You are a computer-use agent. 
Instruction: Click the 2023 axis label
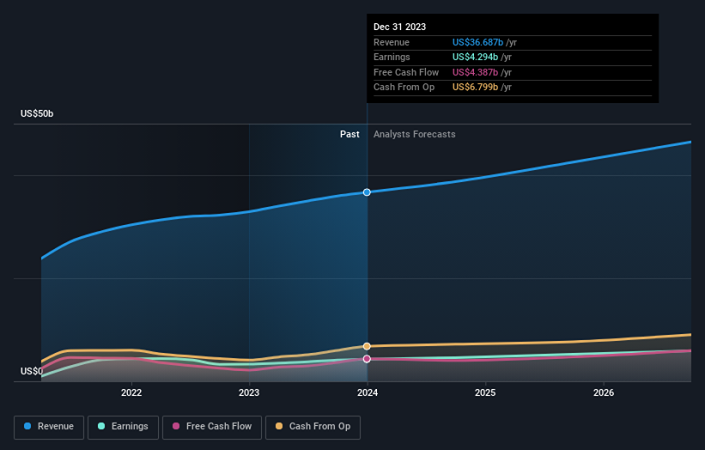tap(249, 393)
